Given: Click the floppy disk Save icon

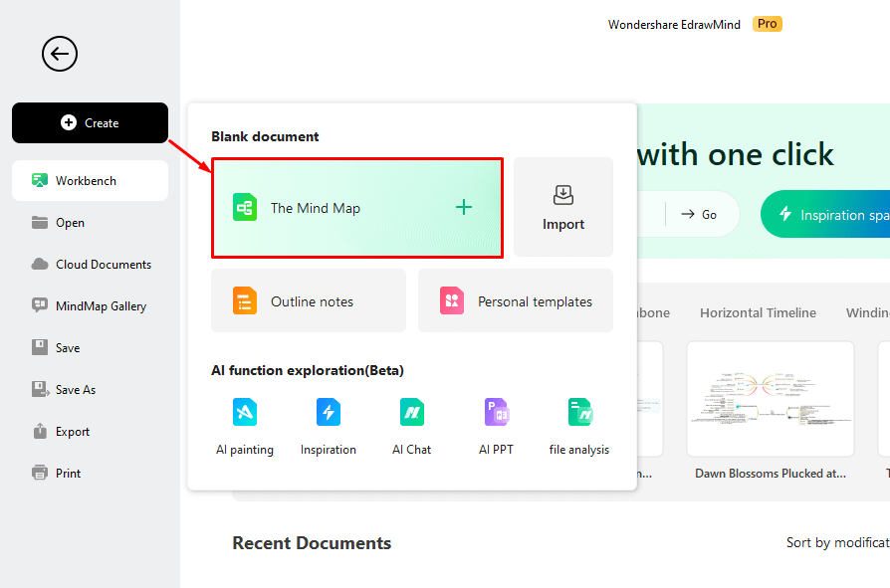Looking at the screenshot, I should pyautogui.click(x=40, y=347).
